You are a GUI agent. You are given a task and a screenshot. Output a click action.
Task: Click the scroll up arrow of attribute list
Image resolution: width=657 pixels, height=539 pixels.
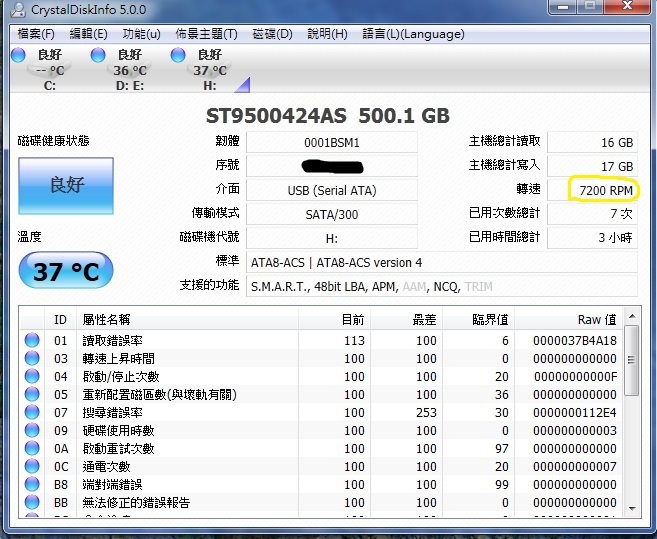pyautogui.click(x=632, y=316)
